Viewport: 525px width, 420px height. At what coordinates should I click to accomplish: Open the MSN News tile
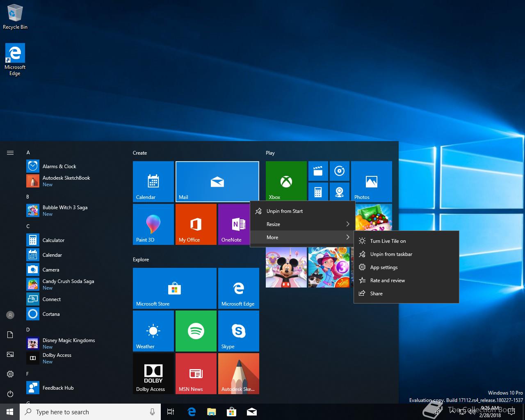pos(196,374)
